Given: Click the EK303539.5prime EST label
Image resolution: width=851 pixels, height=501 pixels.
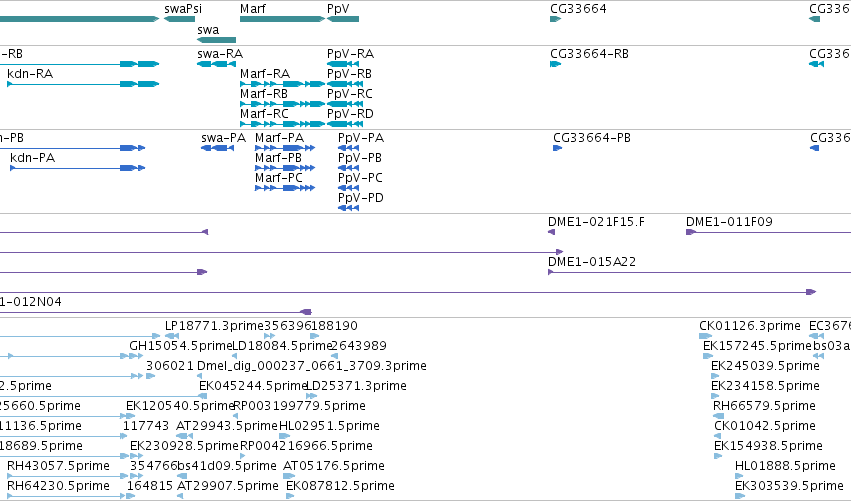Looking at the screenshot, I should coord(790,487).
